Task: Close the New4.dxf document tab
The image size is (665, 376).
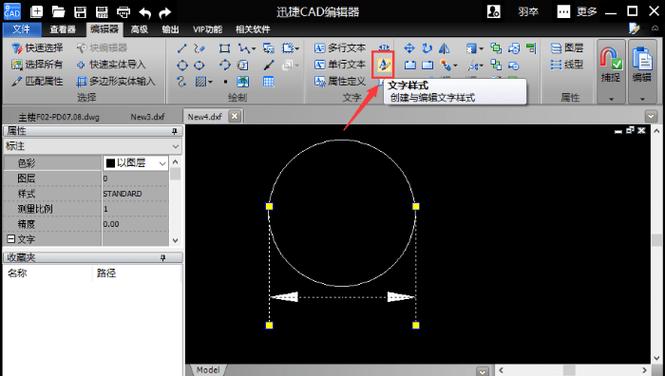Action: [x=235, y=116]
